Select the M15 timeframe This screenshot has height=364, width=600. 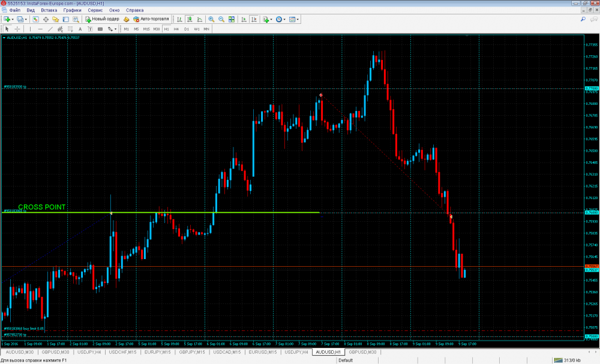[x=146, y=29]
